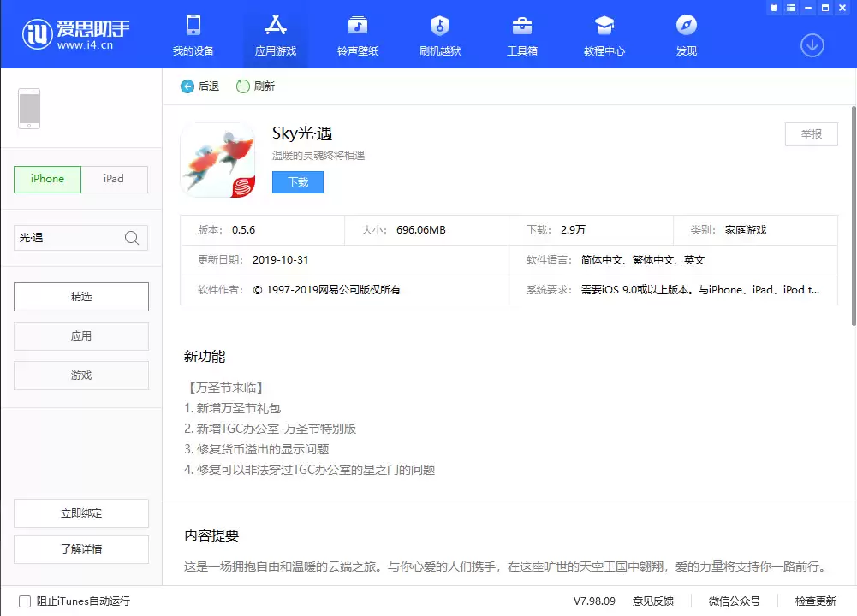The image size is (857, 616).
Task: Click the 【万圣节来临】 line
Action: click(226, 388)
